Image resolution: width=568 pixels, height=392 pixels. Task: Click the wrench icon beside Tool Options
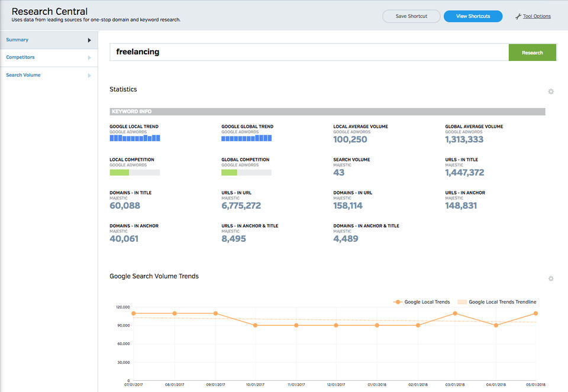point(518,17)
